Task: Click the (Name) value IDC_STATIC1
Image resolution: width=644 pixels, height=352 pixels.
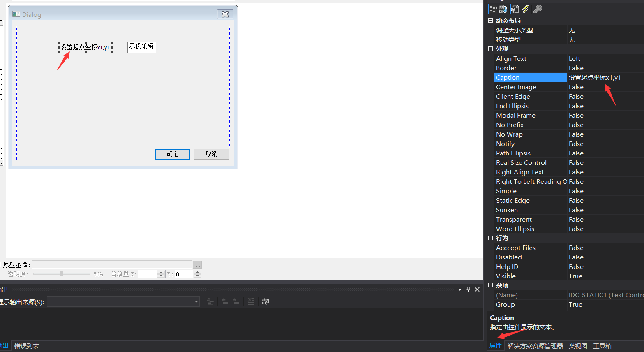Action: point(606,295)
